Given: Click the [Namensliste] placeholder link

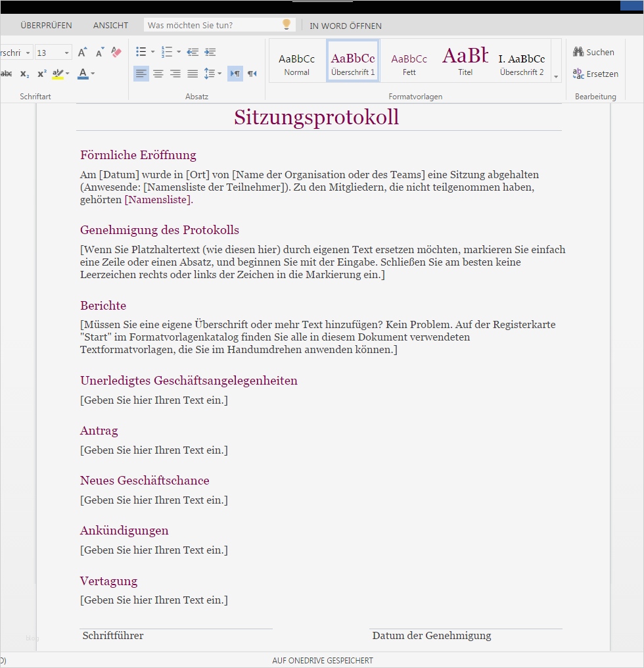Looking at the screenshot, I should point(156,199).
